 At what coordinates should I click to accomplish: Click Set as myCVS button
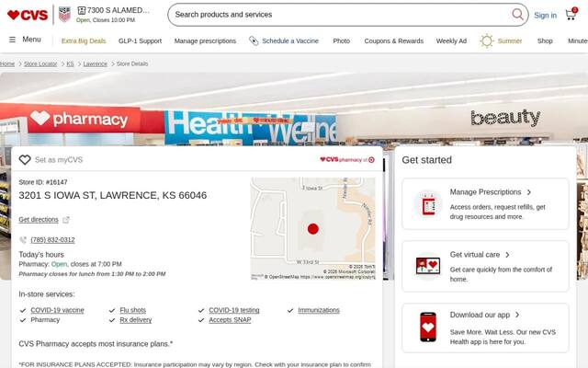click(51, 159)
